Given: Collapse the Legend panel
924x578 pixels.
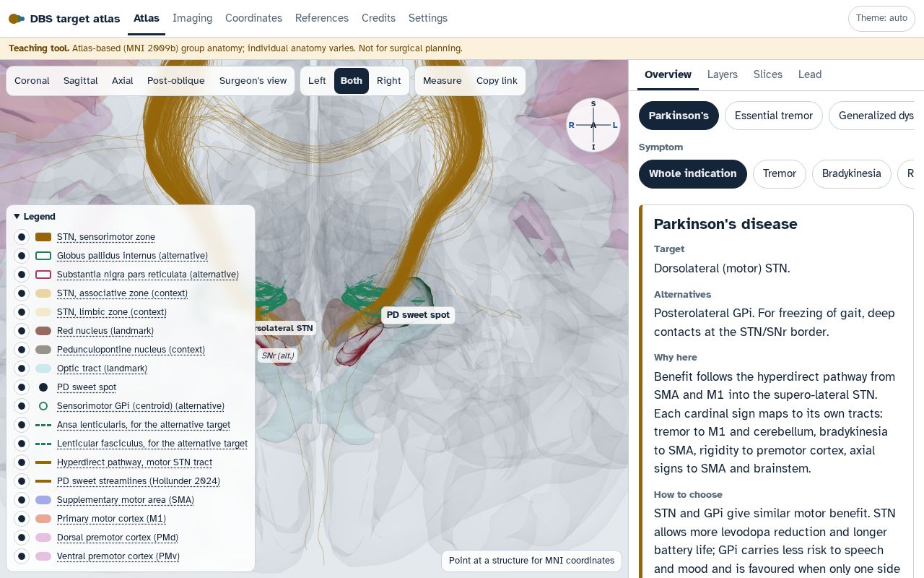Looking at the screenshot, I should pos(35,217).
